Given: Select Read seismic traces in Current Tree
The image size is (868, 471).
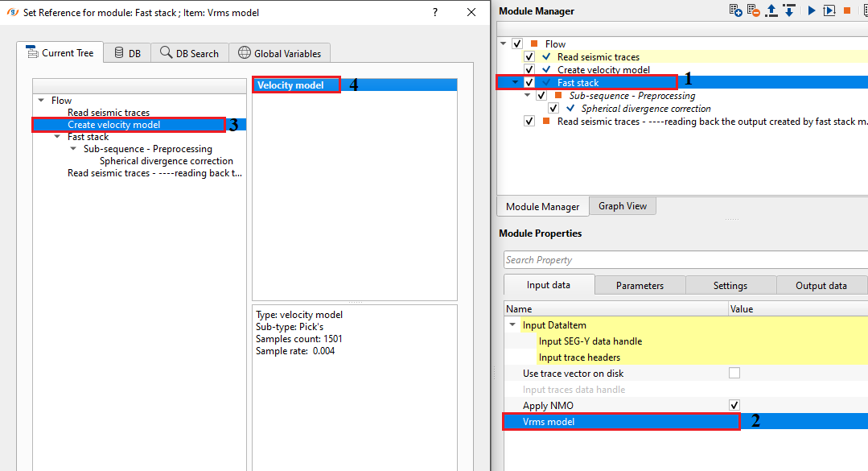Looking at the screenshot, I should tap(109, 113).
